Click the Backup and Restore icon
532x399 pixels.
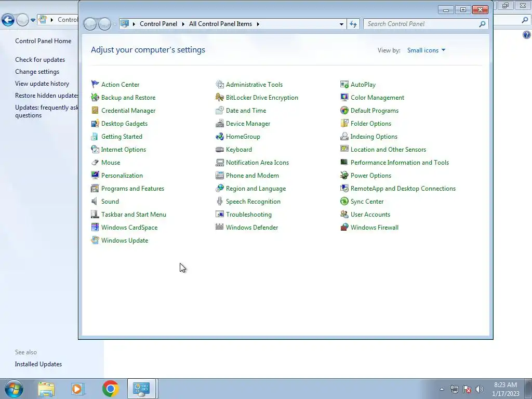[x=95, y=97]
